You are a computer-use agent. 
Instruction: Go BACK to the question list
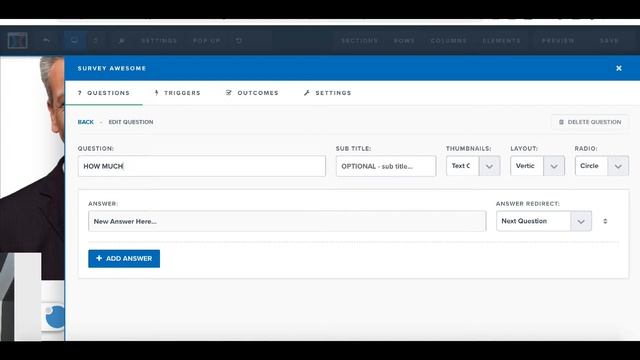tap(86, 122)
